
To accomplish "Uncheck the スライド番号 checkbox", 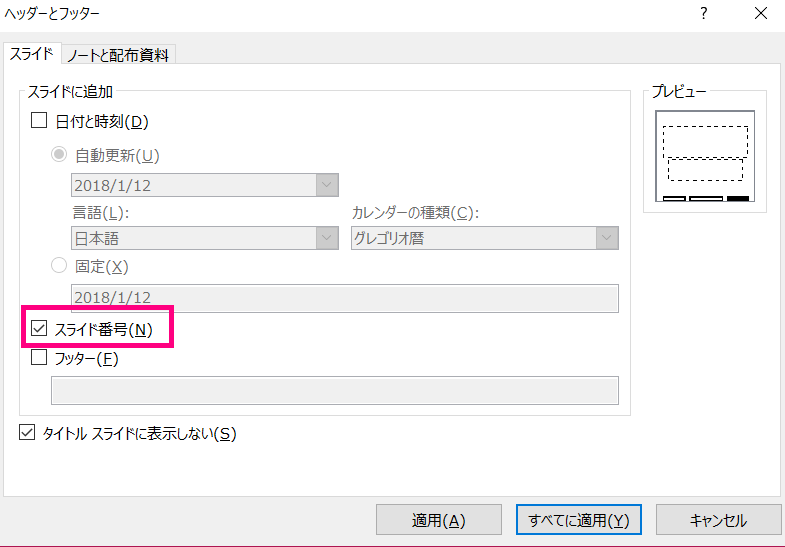I will click(39, 328).
